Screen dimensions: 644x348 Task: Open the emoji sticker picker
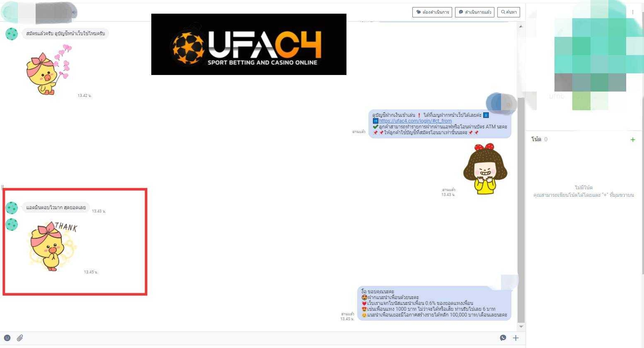7,338
